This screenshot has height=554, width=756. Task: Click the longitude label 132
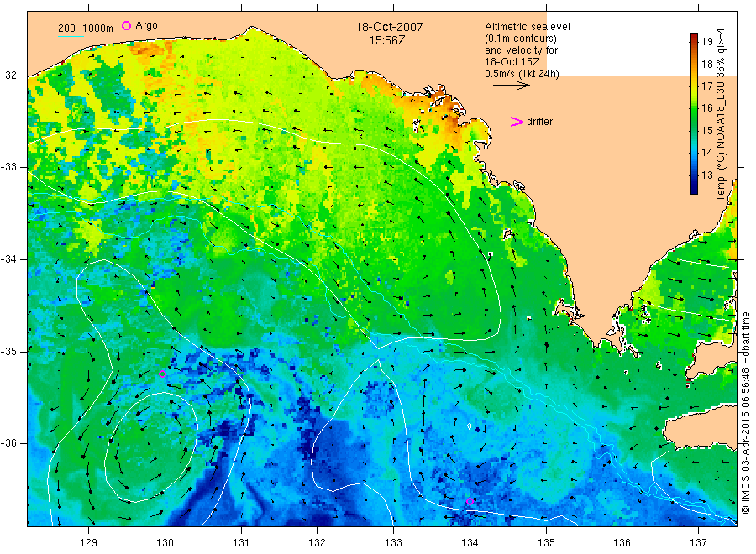point(318,543)
